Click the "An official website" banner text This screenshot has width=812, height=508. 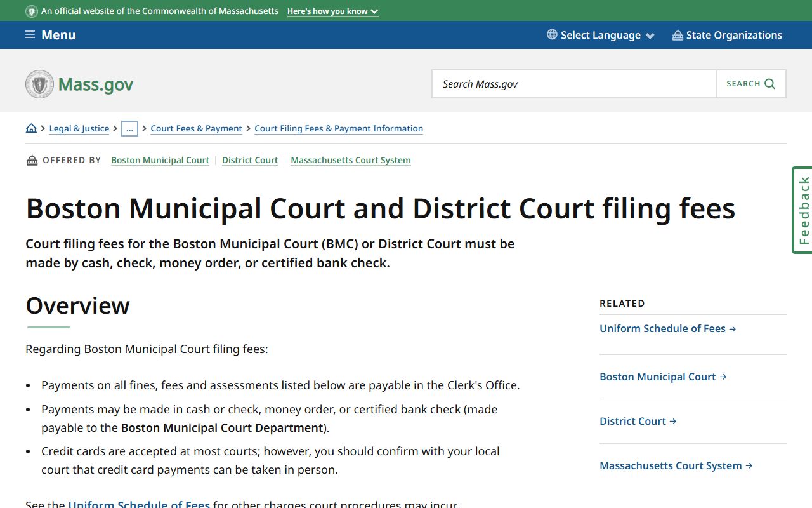(160, 11)
